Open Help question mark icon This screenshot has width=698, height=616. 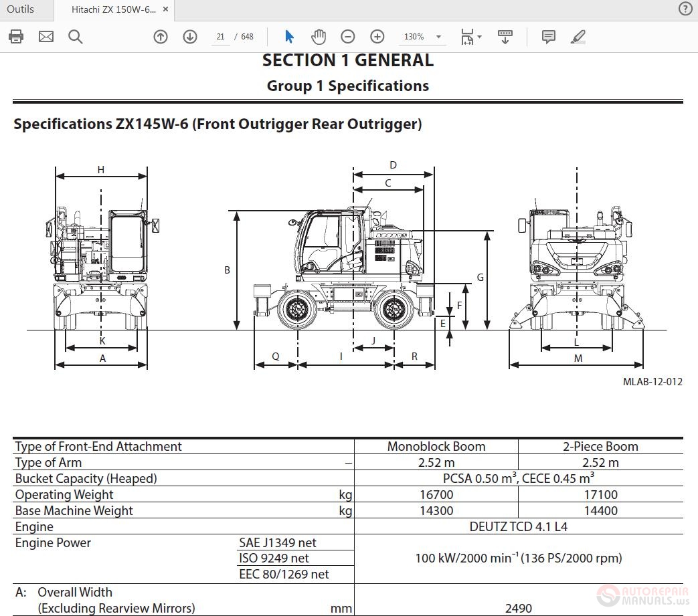tap(685, 9)
